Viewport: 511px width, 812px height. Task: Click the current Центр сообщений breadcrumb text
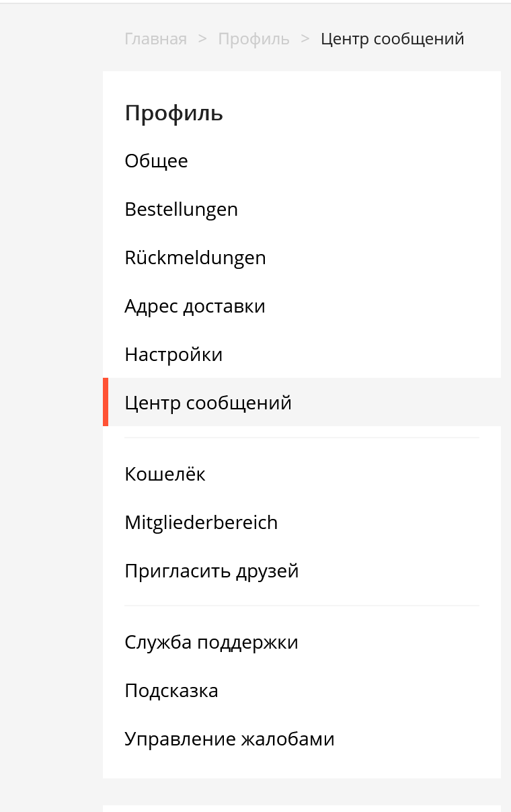pos(392,39)
